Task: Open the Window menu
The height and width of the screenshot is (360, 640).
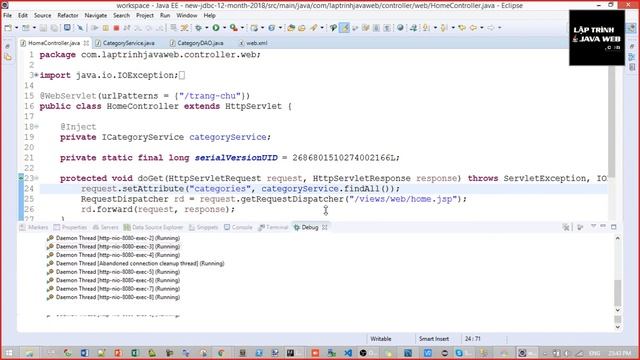Action: (187, 16)
